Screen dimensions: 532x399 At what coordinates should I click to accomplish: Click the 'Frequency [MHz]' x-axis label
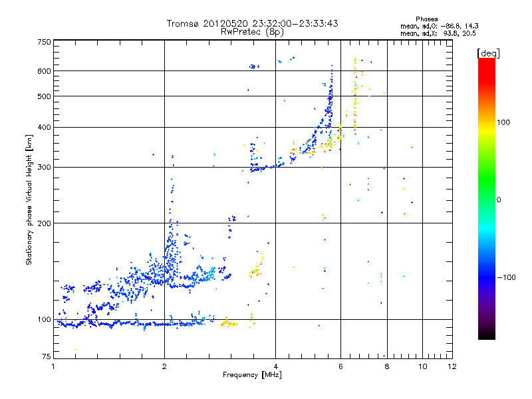click(252, 375)
